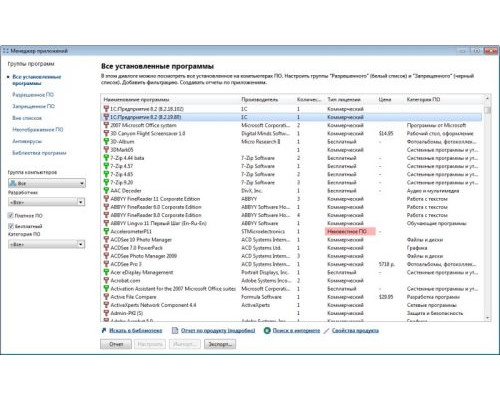Open Библиотека программ in sidebar
This screenshot has height=400, width=500.
click(x=39, y=153)
